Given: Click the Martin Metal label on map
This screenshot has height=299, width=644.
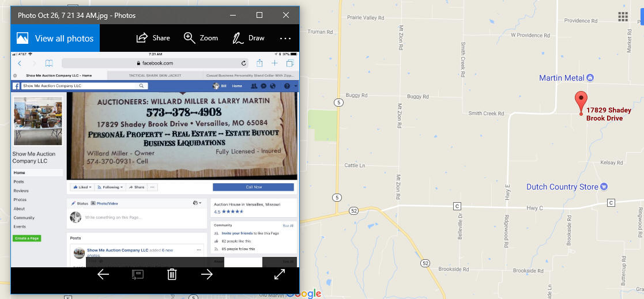Looking at the screenshot, I should click(x=562, y=78).
